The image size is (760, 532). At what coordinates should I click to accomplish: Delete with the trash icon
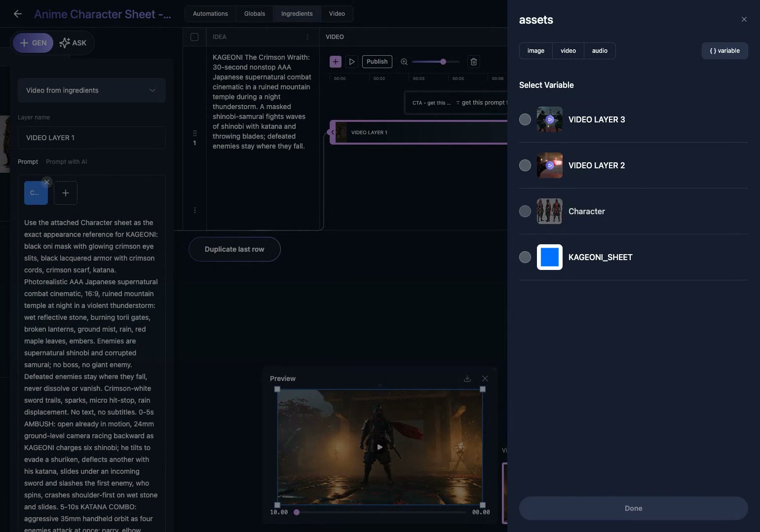[x=474, y=62]
